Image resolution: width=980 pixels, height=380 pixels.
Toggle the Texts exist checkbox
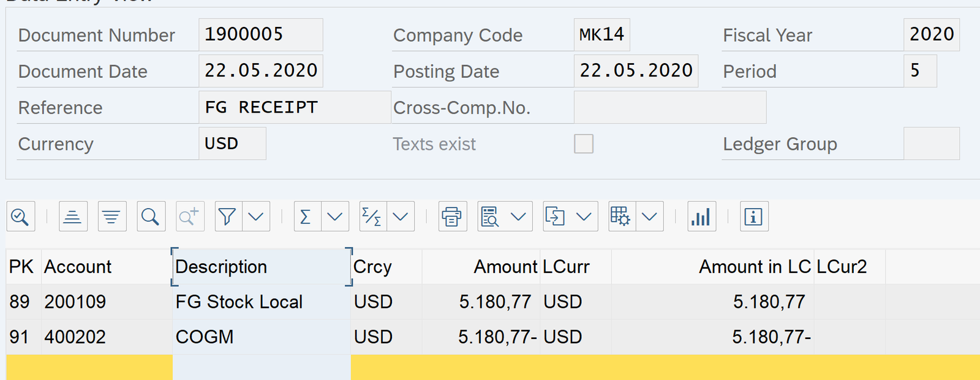click(x=583, y=144)
